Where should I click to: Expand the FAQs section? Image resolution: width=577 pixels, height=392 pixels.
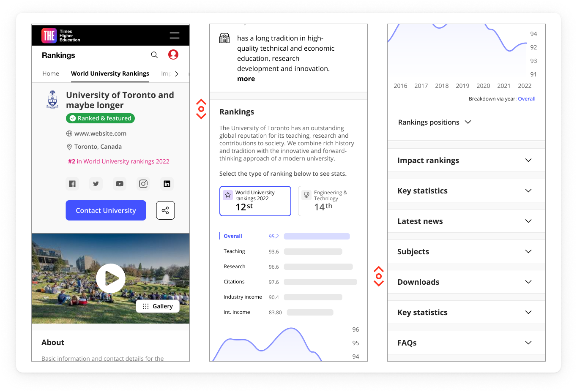tap(466, 343)
